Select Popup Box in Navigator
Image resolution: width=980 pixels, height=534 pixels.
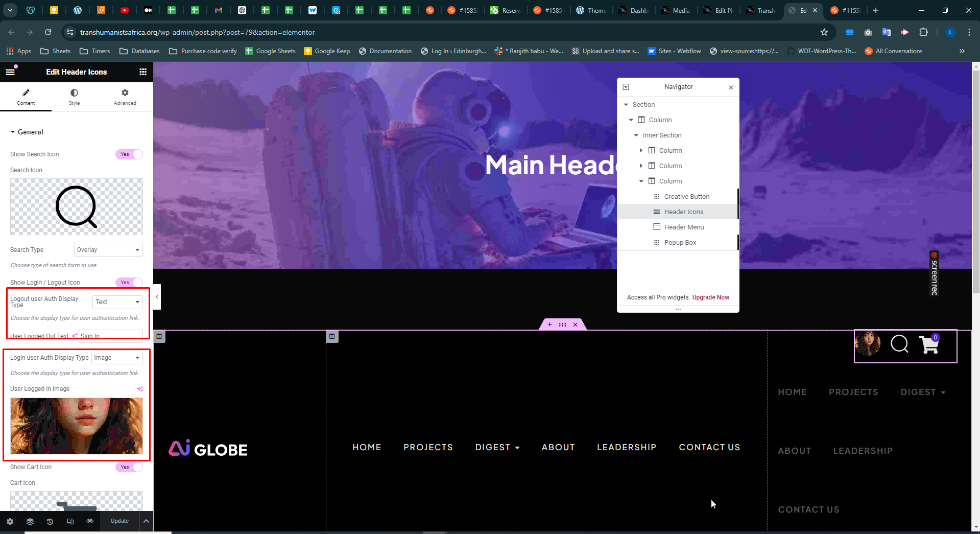[x=678, y=243]
